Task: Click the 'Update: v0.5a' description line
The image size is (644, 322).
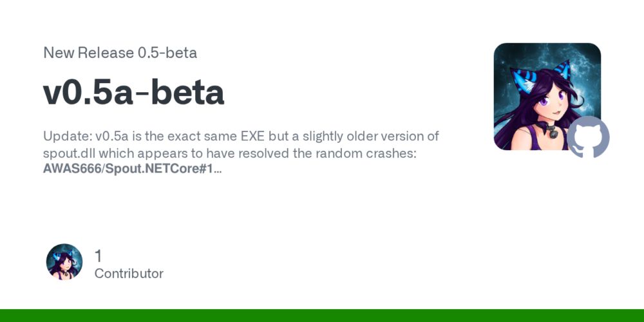Action: coord(241,137)
